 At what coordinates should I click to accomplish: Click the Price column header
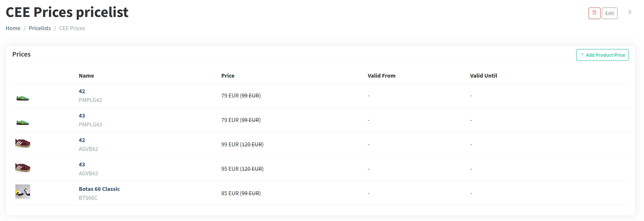(x=228, y=76)
